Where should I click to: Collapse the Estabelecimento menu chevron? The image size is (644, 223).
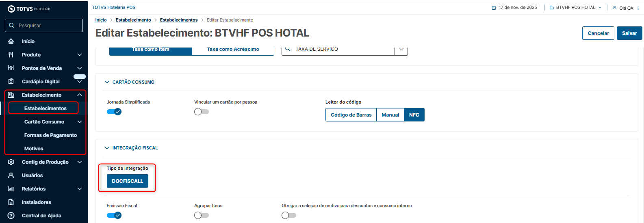[x=80, y=95]
